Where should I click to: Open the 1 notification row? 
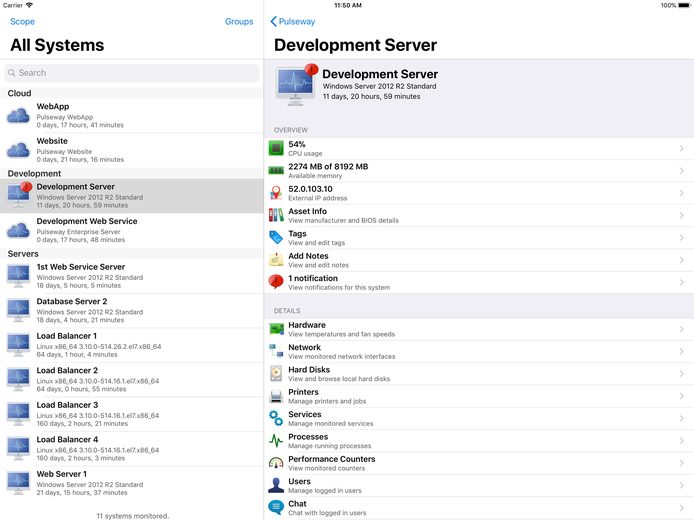pos(479,282)
